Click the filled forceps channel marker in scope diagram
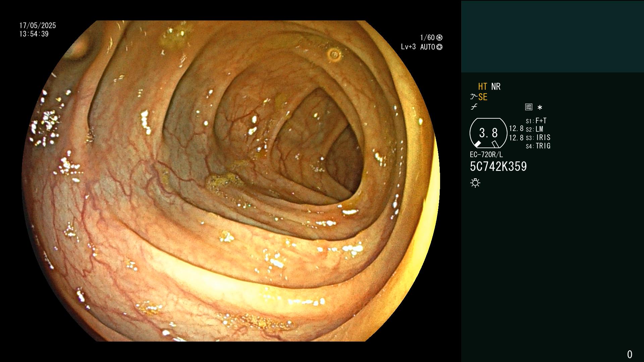This screenshot has height=362, width=644. coord(478,144)
